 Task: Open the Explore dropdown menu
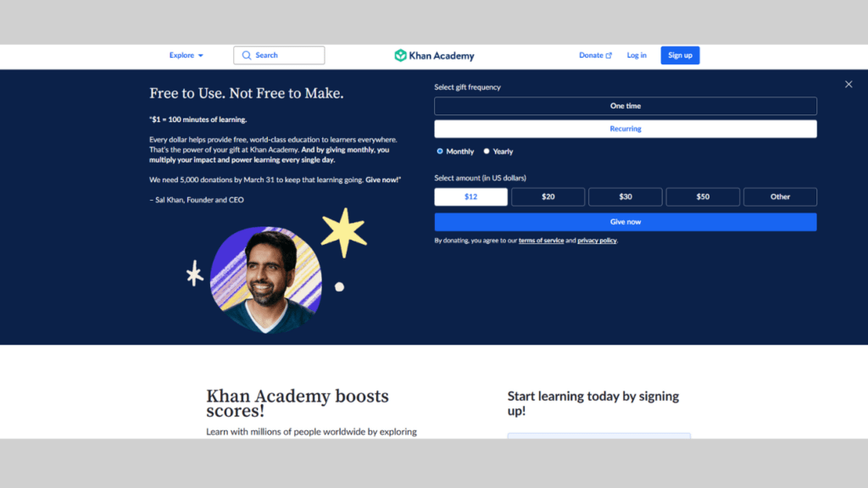[186, 55]
